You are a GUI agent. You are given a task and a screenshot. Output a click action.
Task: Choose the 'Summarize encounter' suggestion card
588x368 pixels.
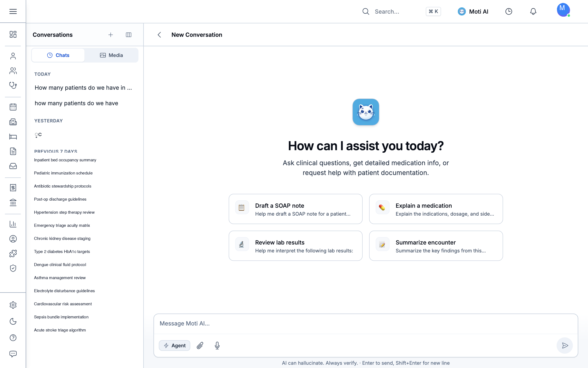(x=436, y=246)
